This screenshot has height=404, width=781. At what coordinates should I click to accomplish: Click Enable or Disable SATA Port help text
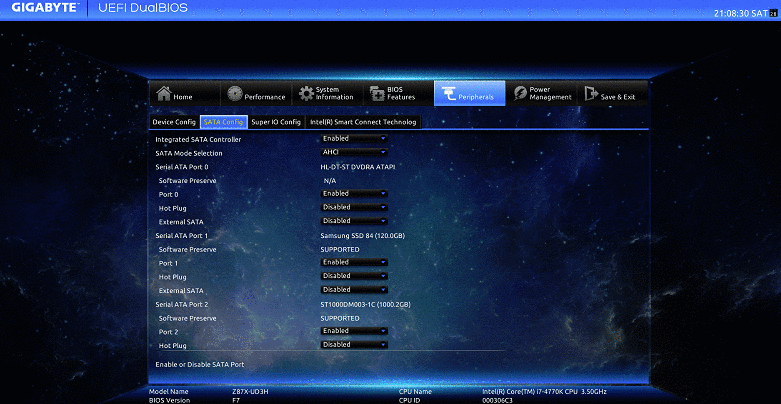pyautogui.click(x=200, y=365)
